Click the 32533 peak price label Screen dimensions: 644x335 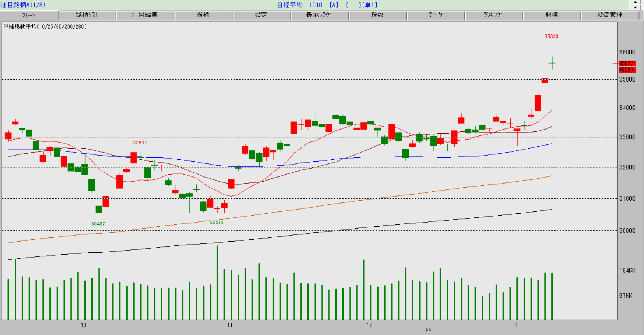140,143
